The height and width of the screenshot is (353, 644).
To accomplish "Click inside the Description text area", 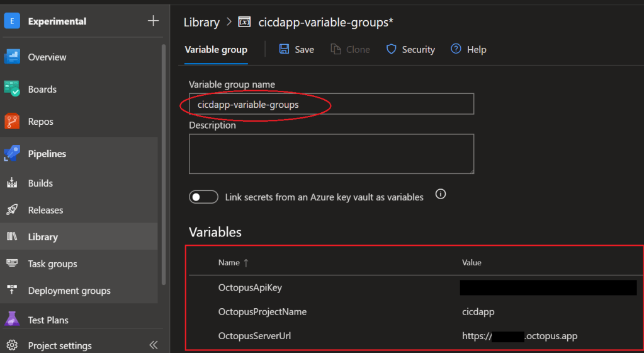I will coord(331,153).
